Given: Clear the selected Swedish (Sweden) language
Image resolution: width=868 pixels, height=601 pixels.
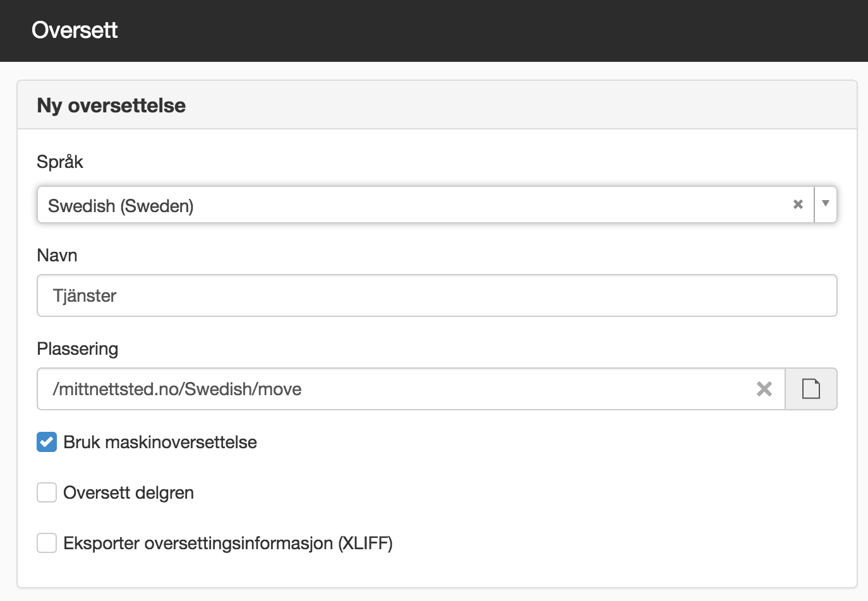Looking at the screenshot, I should [x=798, y=205].
